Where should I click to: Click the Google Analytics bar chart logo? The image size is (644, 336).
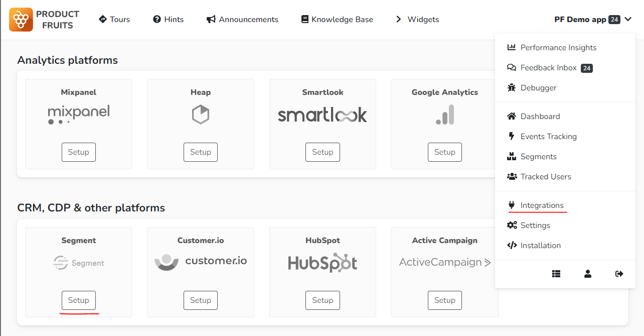pyautogui.click(x=445, y=115)
